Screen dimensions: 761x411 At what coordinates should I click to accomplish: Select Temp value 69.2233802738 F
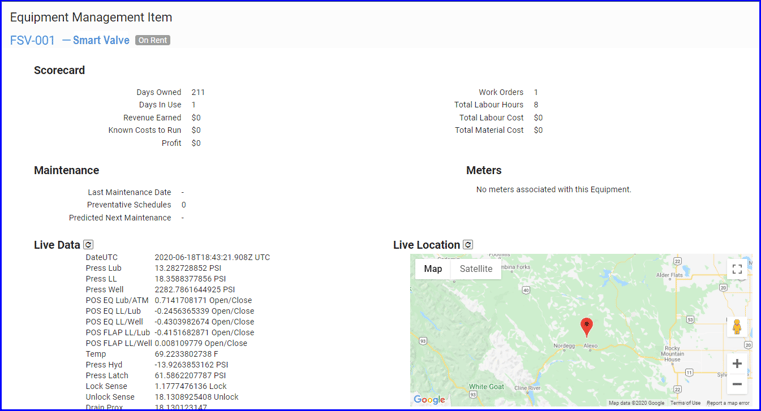[186, 354]
